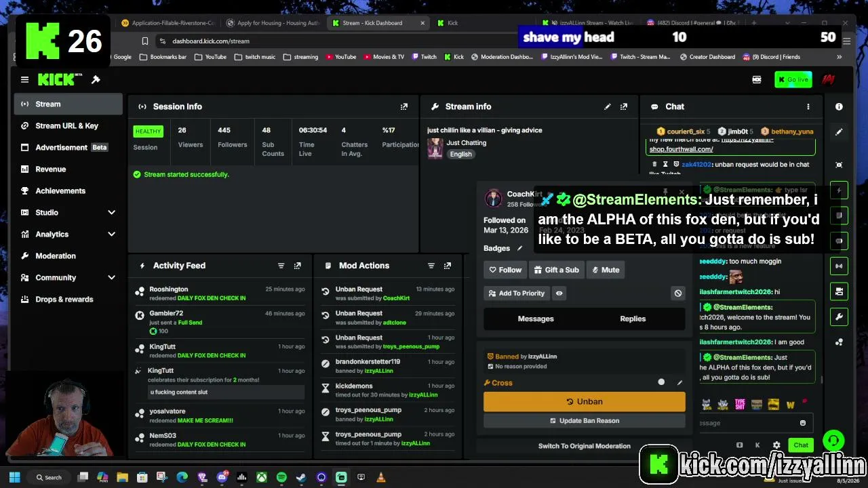Pop out the Stream info panel
The image size is (868, 488).
(624, 106)
